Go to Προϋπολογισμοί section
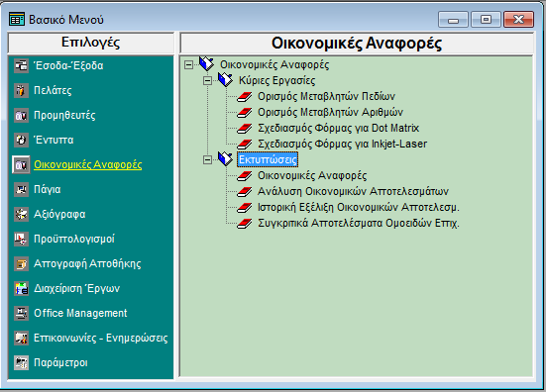This screenshot has height=392, width=546. tap(74, 239)
